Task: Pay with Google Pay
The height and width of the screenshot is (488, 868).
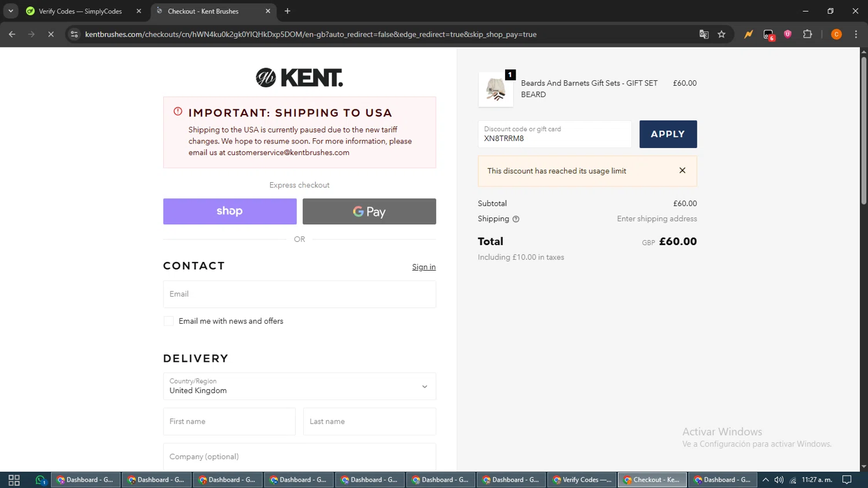Action: tap(369, 211)
